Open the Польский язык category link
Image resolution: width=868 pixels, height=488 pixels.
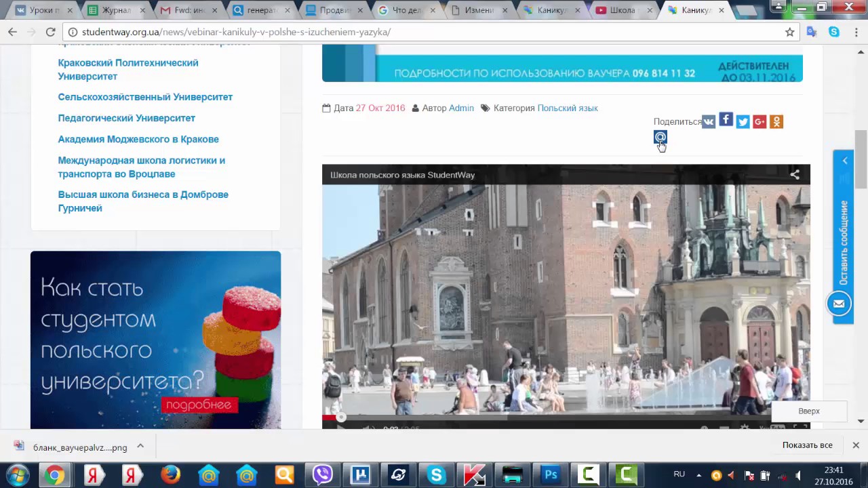(x=568, y=108)
